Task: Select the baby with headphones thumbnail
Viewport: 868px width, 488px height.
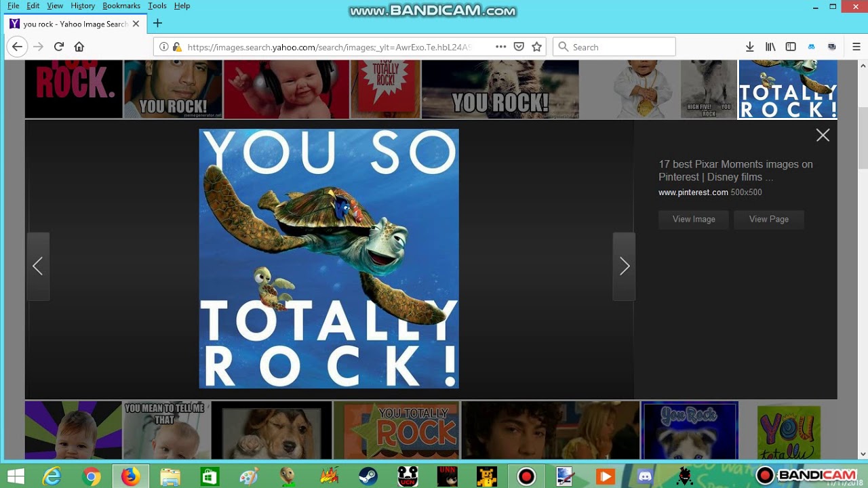Action: tap(286, 89)
